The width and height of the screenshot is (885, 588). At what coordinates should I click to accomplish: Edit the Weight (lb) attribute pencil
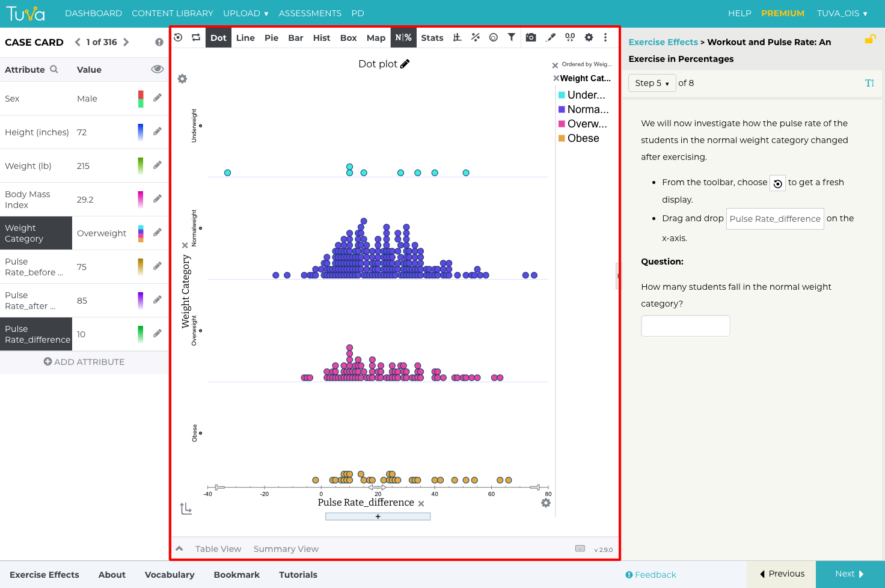158,165
